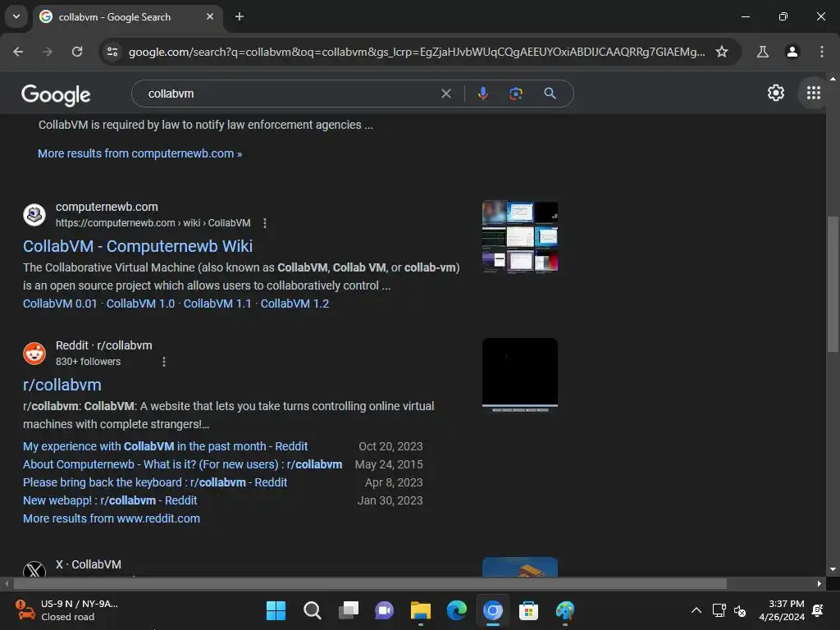The width and height of the screenshot is (840, 630).
Task: Open Chrome Labs flask icon
Action: coord(762,52)
